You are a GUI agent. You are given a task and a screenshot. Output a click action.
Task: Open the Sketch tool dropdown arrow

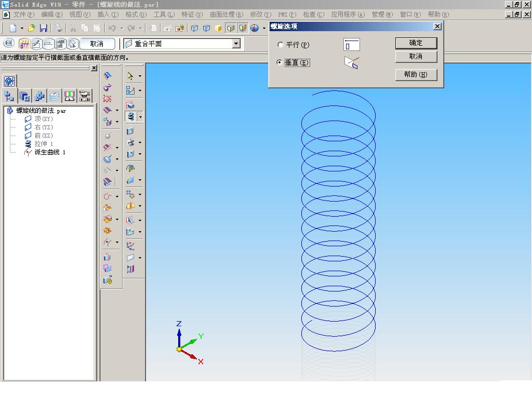(140, 90)
